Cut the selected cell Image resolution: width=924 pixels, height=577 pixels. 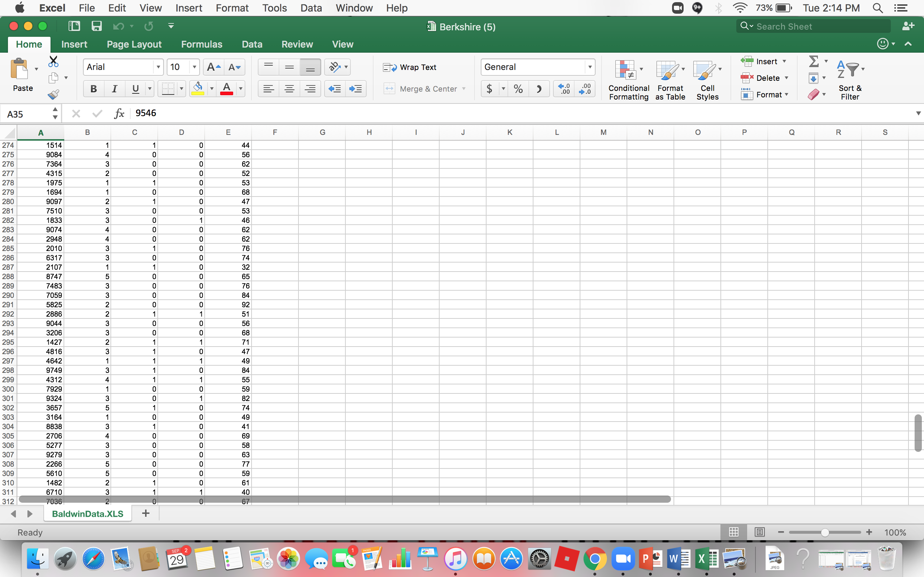(53, 61)
